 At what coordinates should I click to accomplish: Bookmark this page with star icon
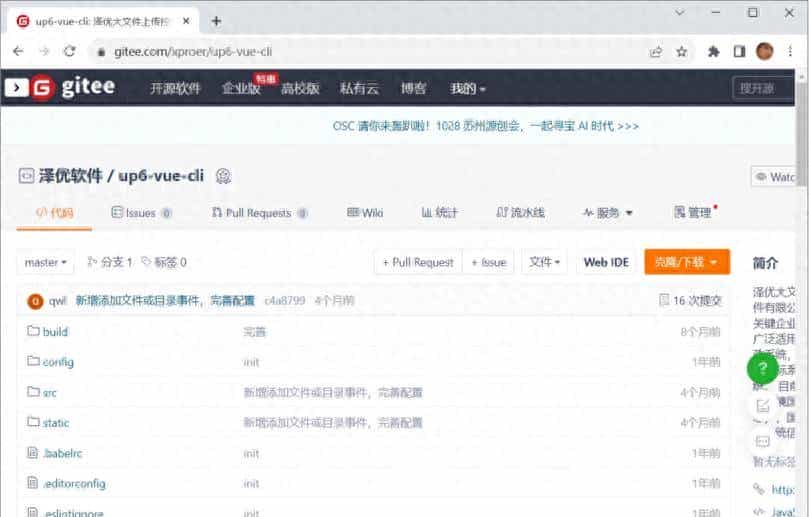[682, 52]
